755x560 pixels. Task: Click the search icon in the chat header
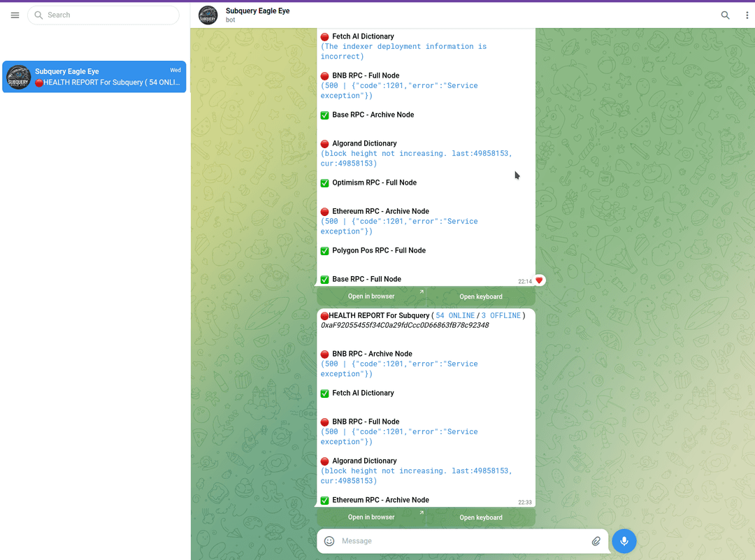click(x=725, y=15)
